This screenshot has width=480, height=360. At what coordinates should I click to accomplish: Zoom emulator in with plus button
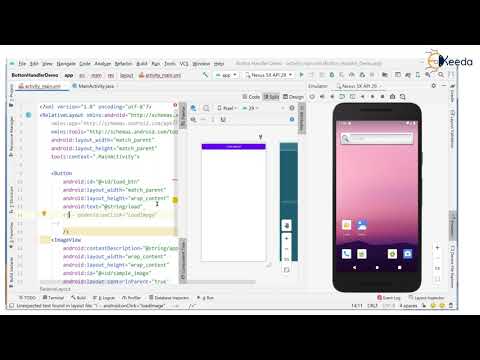[437, 248]
